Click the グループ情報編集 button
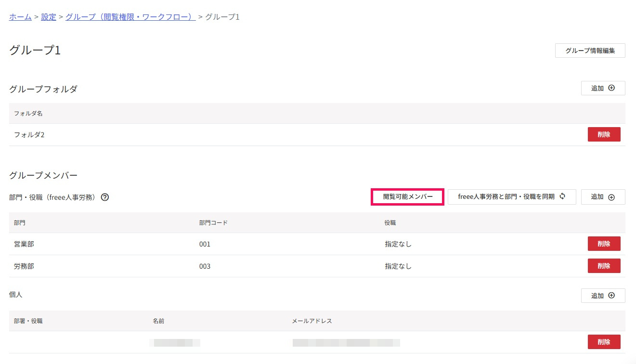The height and width of the screenshot is (364, 636). (x=590, y=51)
